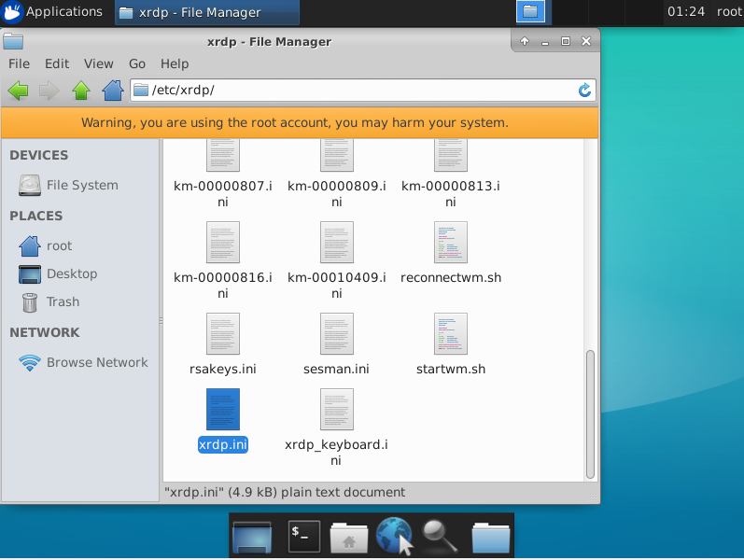Select the km-00000816.ini file icon
The width and height of the screenshot is (744, 560).
[223, 242]
